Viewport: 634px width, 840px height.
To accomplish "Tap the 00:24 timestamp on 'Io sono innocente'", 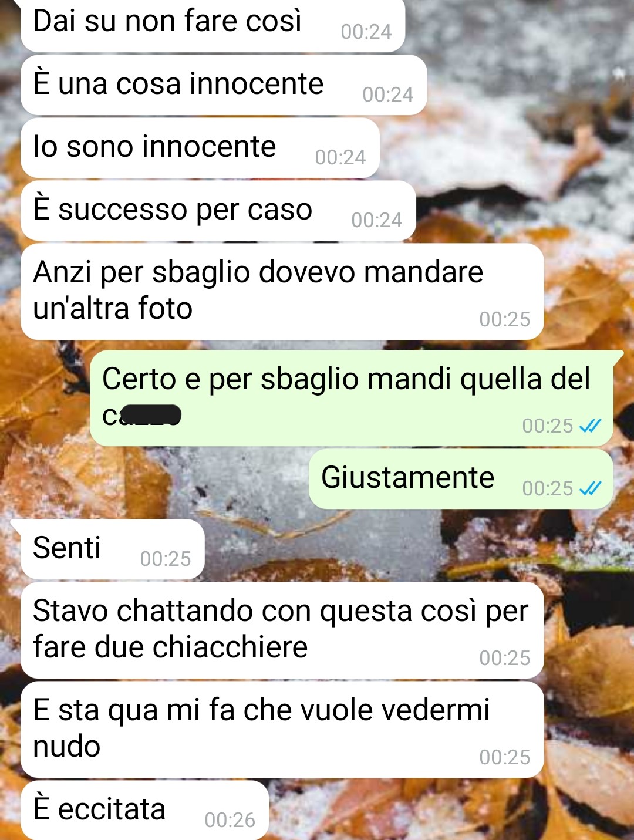I will 340,157.
